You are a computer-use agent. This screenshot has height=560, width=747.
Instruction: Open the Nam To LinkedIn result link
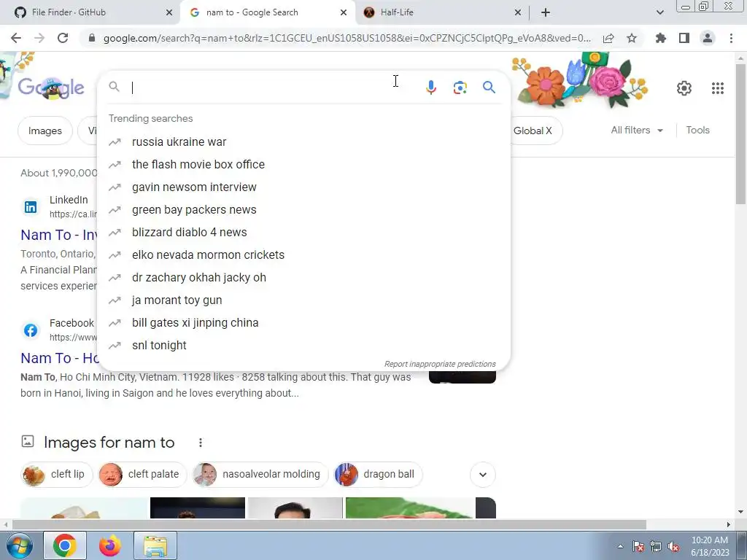59,235
